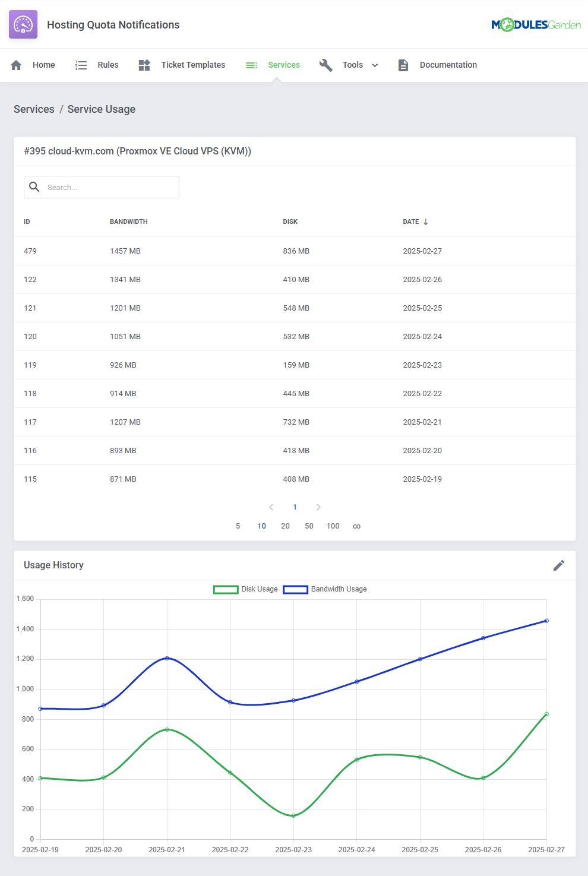Select page number 1
Viewport: 588px width, 876px height.
(295, 507)
